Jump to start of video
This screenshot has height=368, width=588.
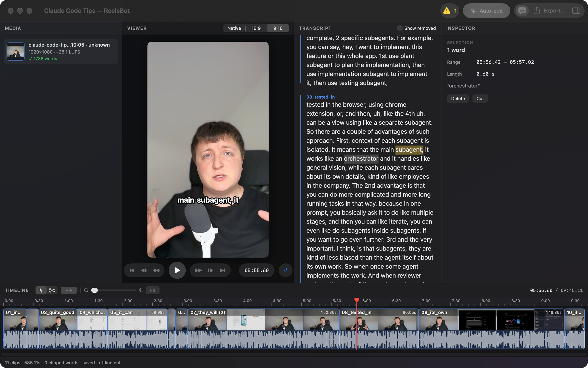point(132,270)
